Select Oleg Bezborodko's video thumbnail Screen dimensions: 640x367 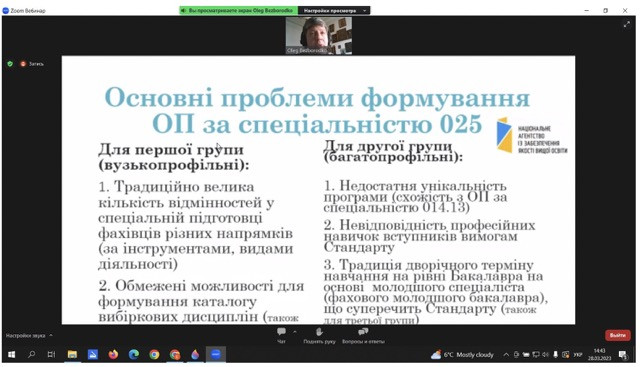[x=318, y=36]
